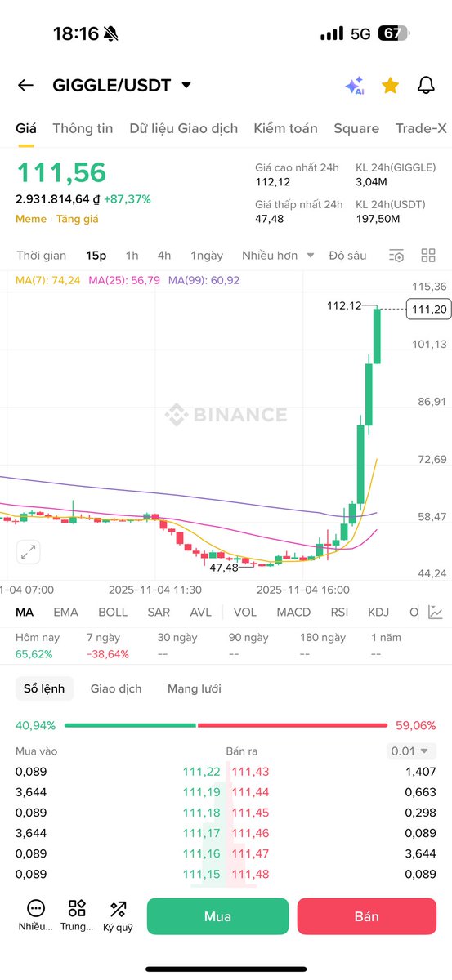This screenshot has height=980, width=452.
Task: Tap the current price label 111,20
Action: tap(429, 309)
